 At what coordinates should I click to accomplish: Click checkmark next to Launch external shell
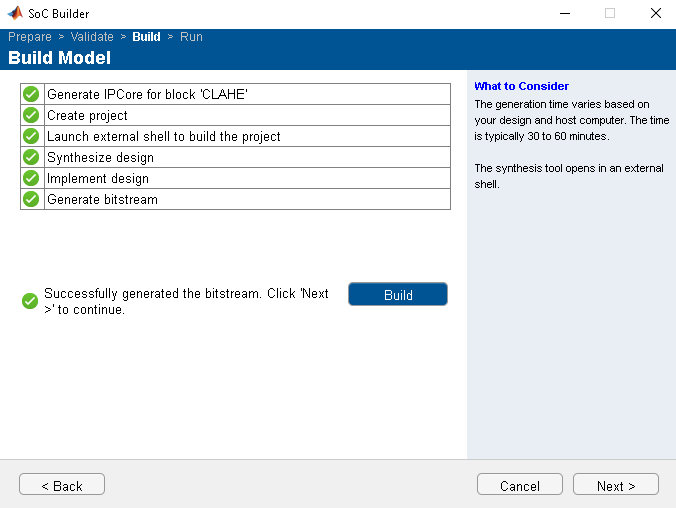(x=31, y=136)
